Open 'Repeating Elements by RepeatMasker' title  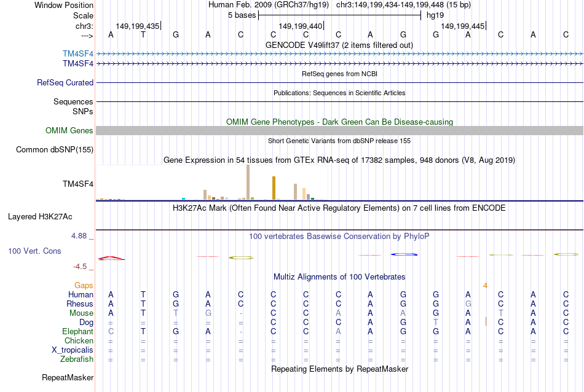[x=339, y=369]
